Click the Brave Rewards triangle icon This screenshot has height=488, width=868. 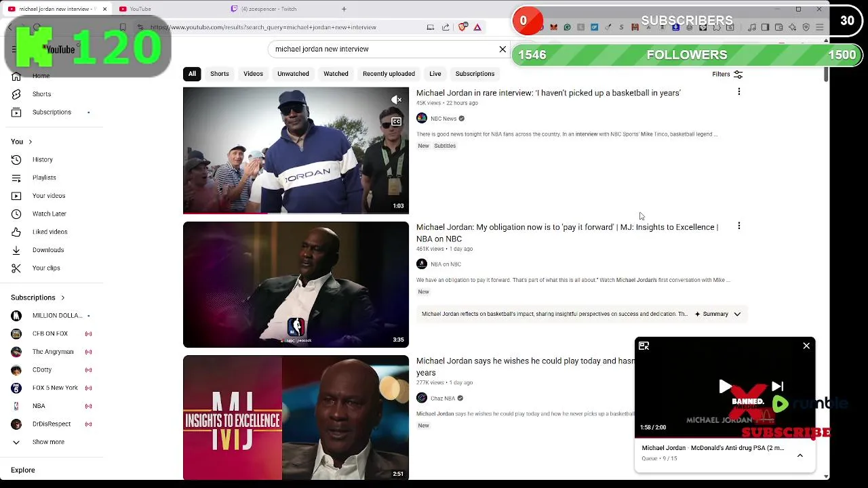coord(477,27)
